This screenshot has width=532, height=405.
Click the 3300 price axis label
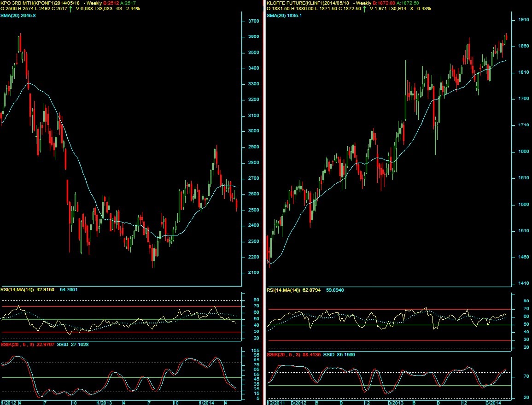(254, 84)
